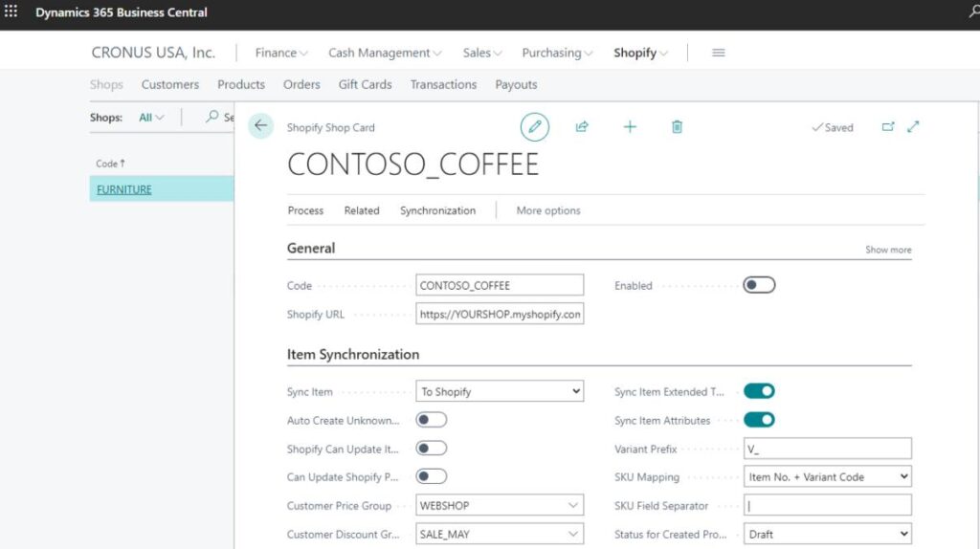The image size is (980, 549).
Task: Click the plus icon to add new
Action: tap(630, 126)
